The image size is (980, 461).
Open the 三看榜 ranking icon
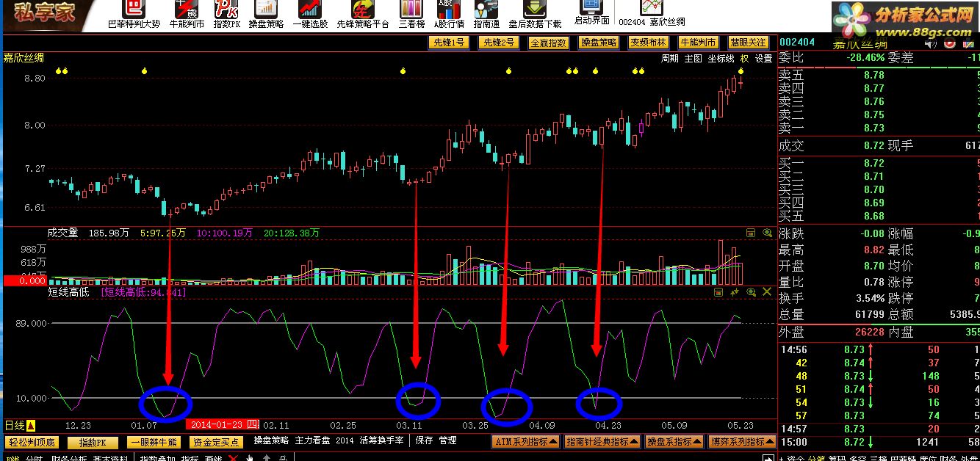411,9
